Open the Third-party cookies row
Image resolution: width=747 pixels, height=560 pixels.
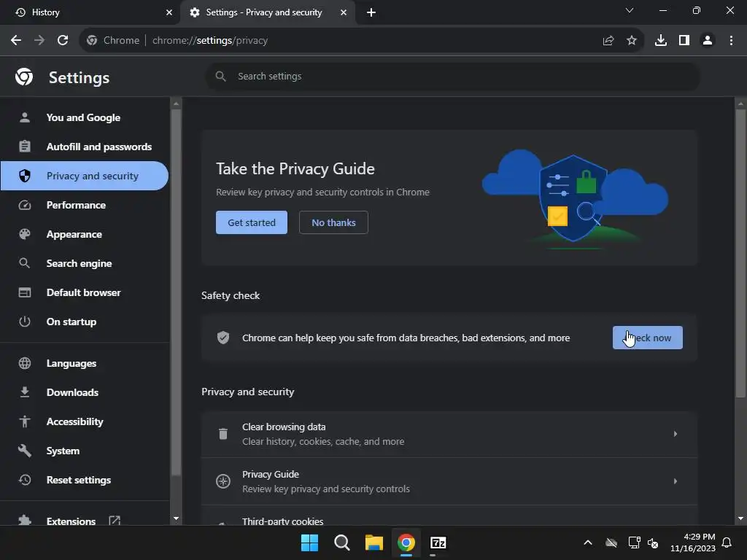[449, 516]
